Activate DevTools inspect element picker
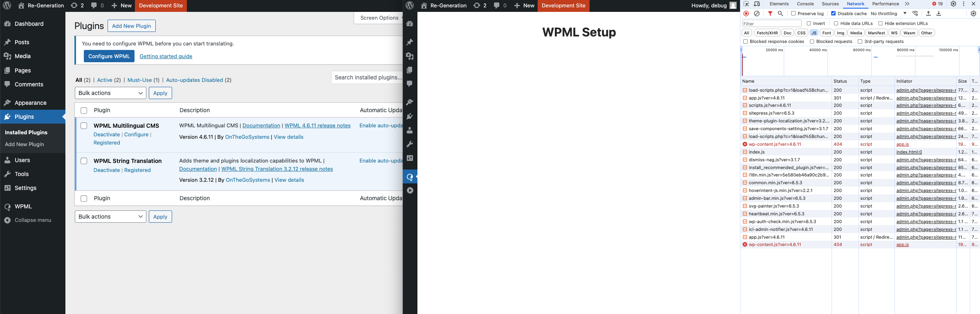 coord(746,4)
